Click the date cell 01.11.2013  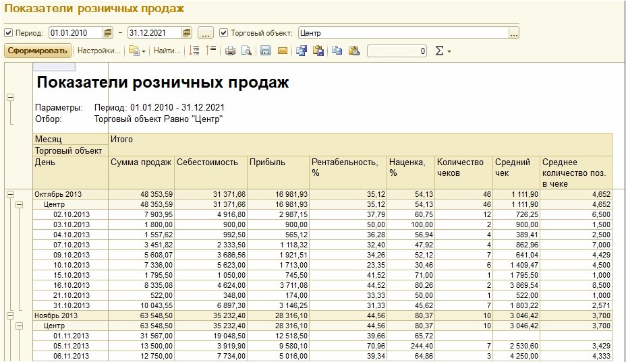click(72, 336)
